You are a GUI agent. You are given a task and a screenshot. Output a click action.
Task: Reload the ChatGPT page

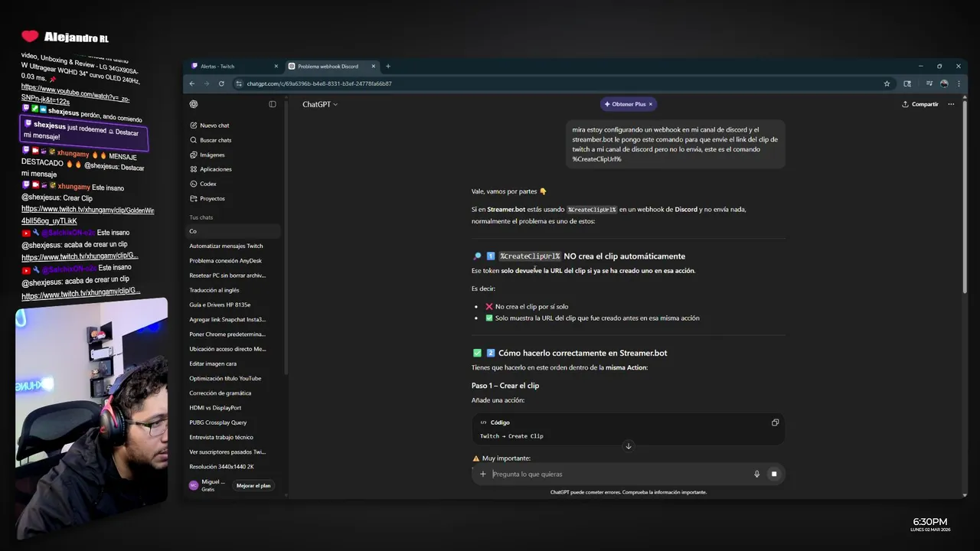coord(221,83)
